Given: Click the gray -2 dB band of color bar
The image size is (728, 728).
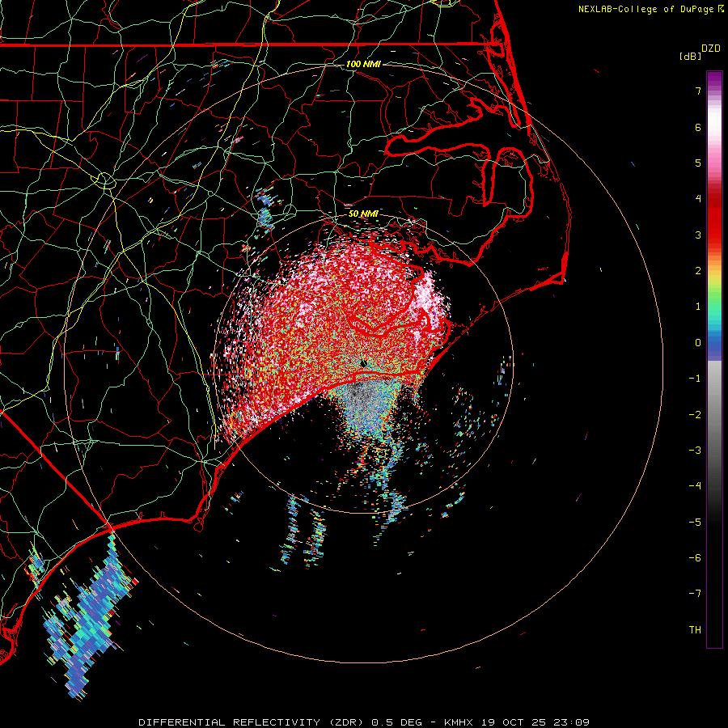Looking at the screenshot, I should pos(714,415).
